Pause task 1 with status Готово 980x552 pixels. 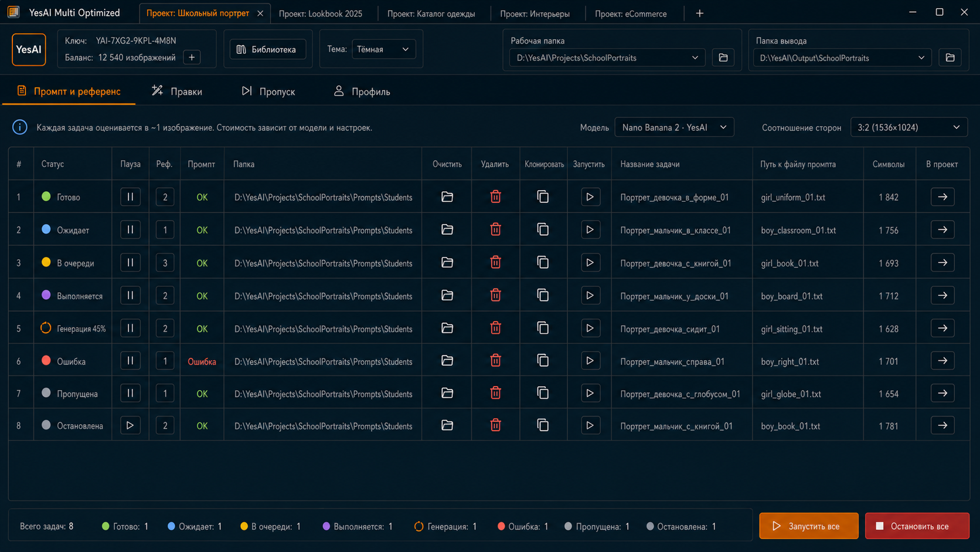tap(130, 197)
